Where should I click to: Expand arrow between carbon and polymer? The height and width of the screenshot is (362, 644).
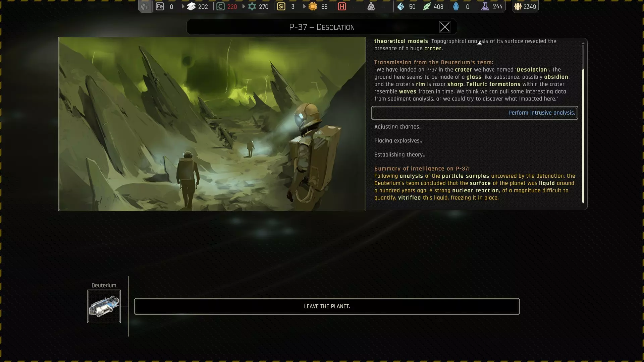pyautogui.click(x=244, y=6)
